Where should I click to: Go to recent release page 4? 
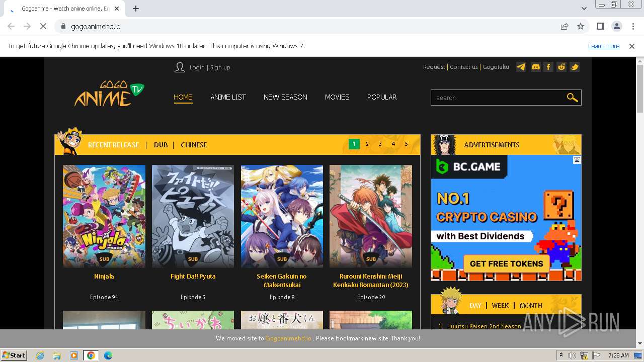tap(393, 144)
